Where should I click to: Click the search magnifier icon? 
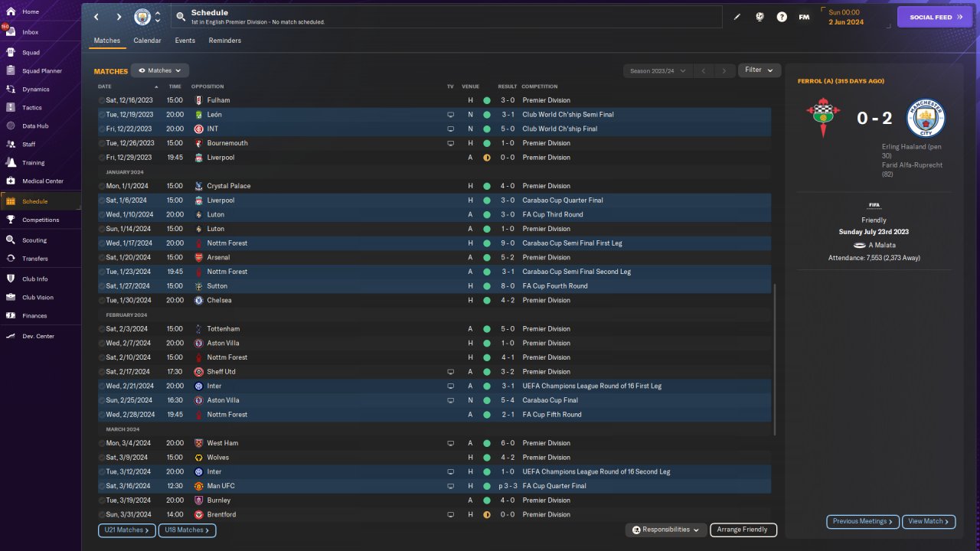180,17
